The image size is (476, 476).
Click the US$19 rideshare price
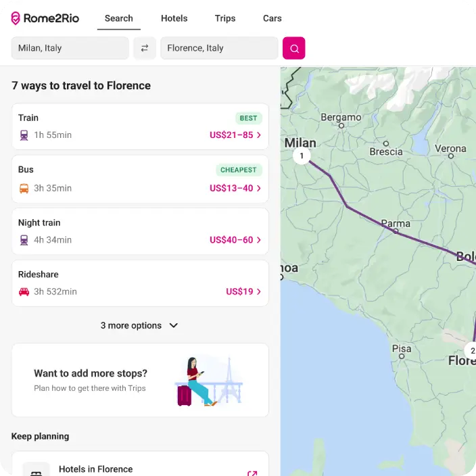pyautogui.click(x=239, y=291)
